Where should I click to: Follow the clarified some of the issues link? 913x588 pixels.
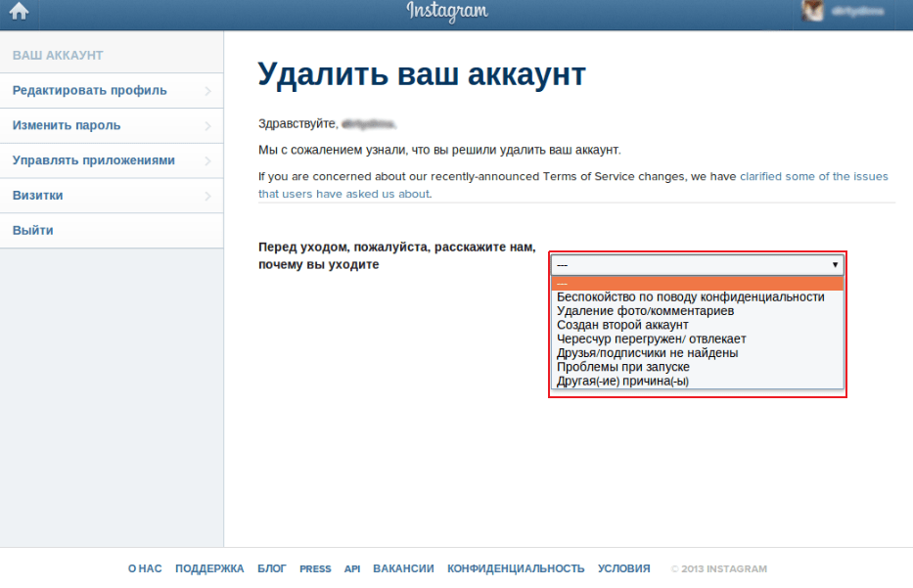[813, 176]
